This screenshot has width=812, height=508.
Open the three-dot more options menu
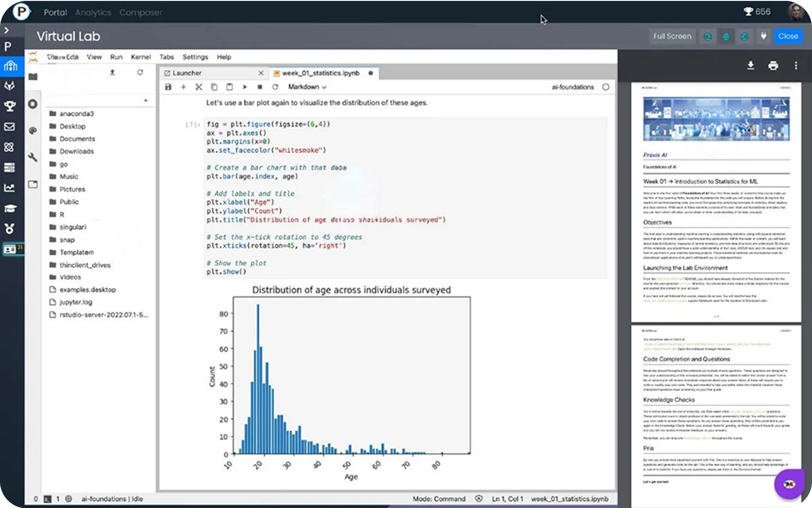796,66
